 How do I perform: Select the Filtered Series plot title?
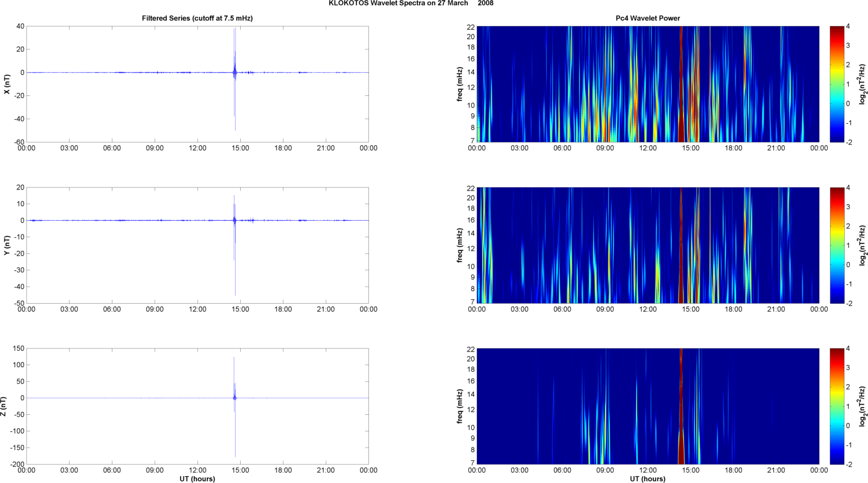[x=197, y=18]
